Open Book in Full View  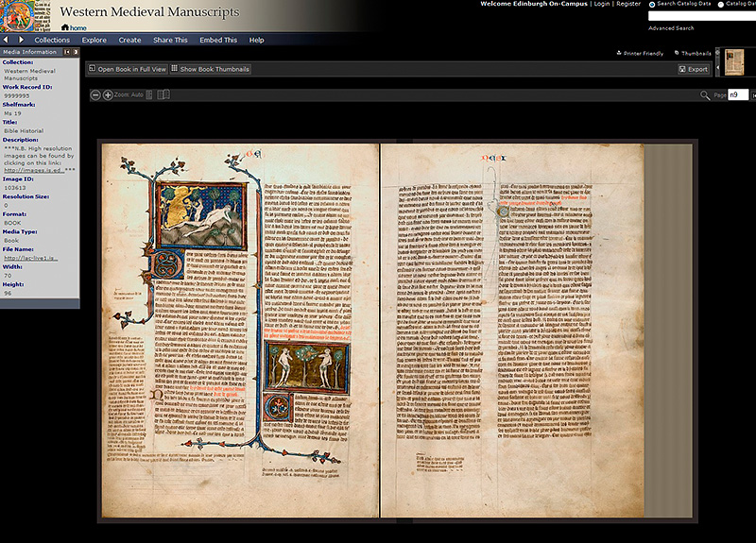coord(128,69)
